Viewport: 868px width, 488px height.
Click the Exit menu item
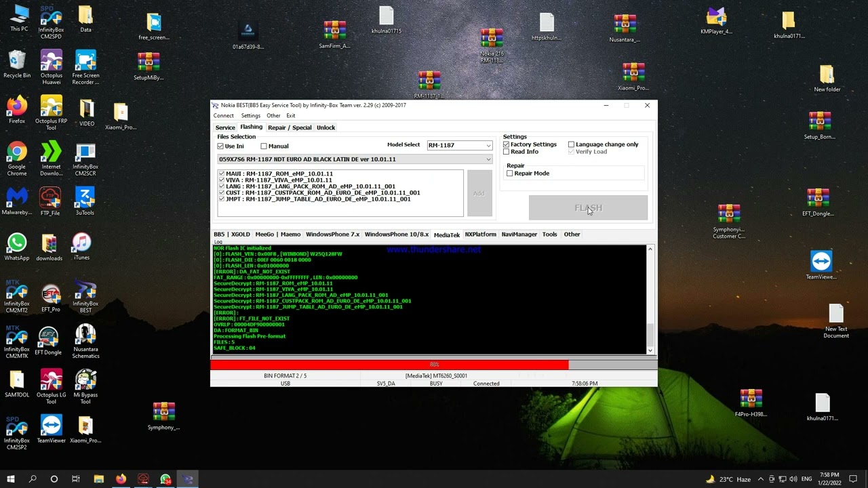290,116
